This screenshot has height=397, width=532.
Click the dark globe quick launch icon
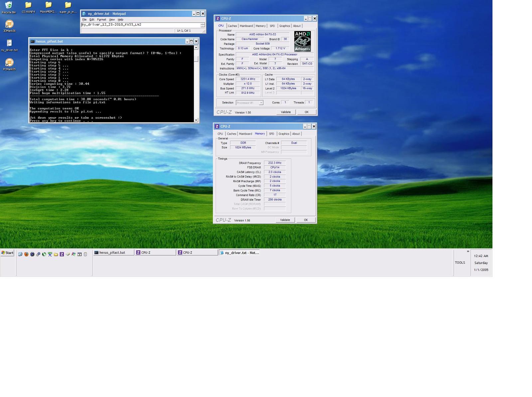pyautogui.click(x=32, y=254)
